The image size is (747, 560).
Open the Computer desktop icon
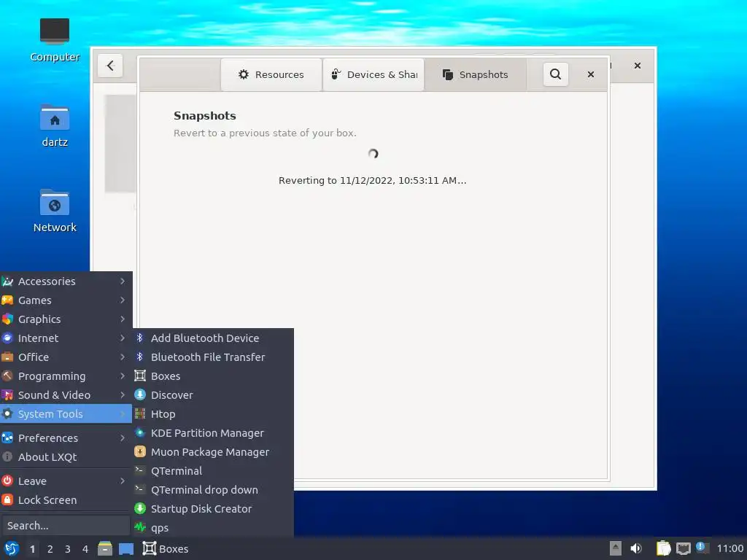point(55,41)
